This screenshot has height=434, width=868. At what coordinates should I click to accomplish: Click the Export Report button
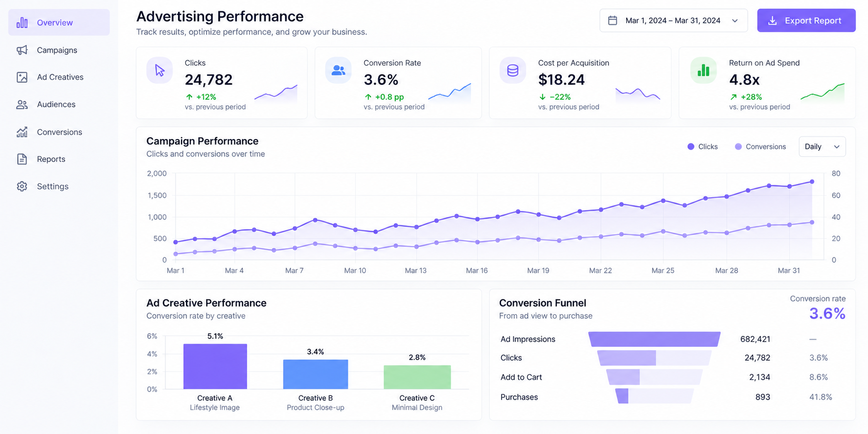806,21
